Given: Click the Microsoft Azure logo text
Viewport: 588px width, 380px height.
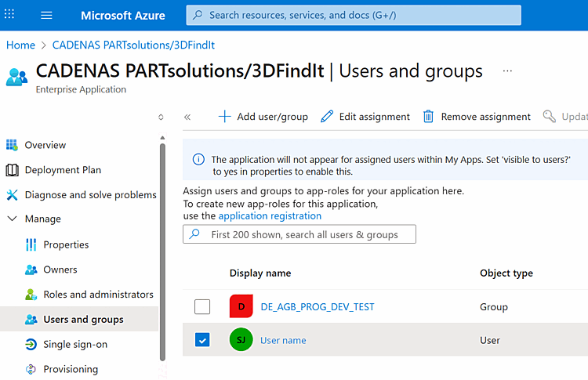Looking at the screenshot, I should point(123,16).
